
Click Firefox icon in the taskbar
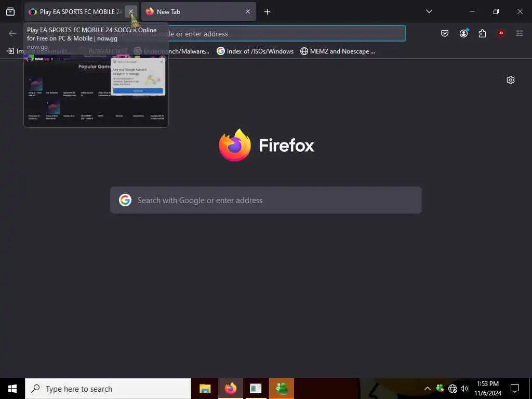click(230, 389)
